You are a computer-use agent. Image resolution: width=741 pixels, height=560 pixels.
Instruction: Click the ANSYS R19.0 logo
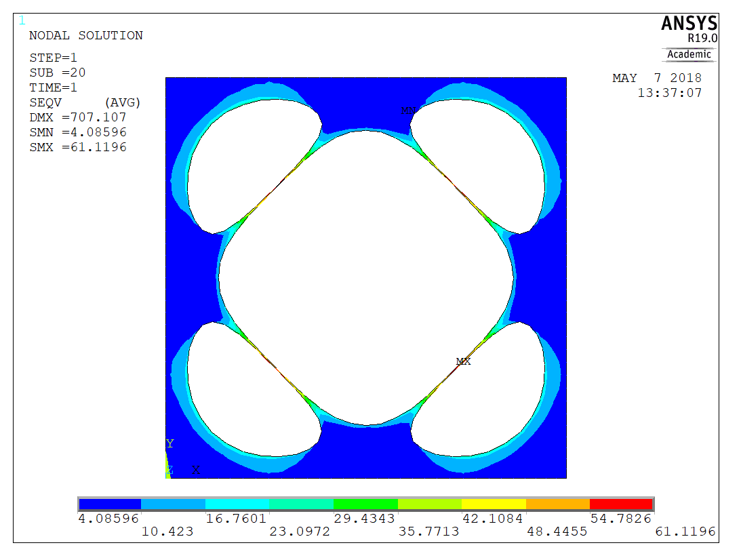(x=689, y=29)
